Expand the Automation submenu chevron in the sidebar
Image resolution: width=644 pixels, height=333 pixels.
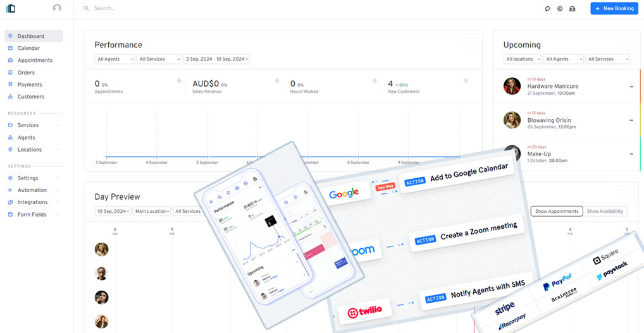(58, 190)
